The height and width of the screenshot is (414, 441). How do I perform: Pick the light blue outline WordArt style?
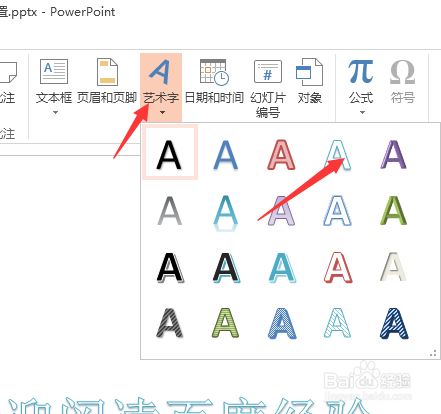(338, 154)
